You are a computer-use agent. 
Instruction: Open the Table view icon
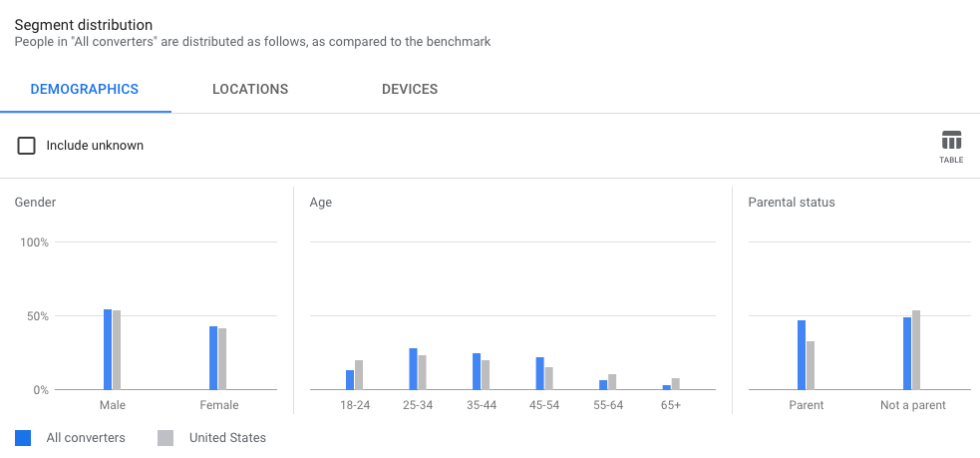(x=951, y=146)
